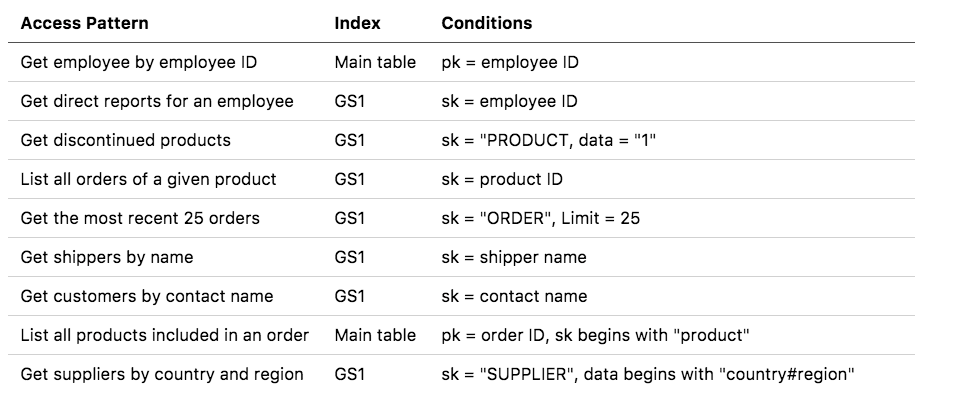This screenshot has height=395, width=955.
Task: Click 'Get customers by contact name' cell
Action: pos(147,296)
